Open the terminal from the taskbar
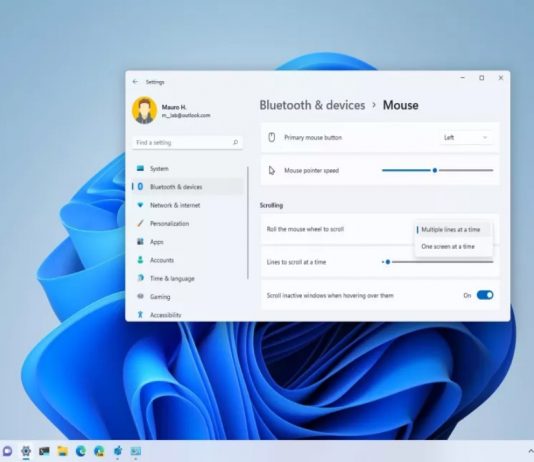 (x=44, y=451)
